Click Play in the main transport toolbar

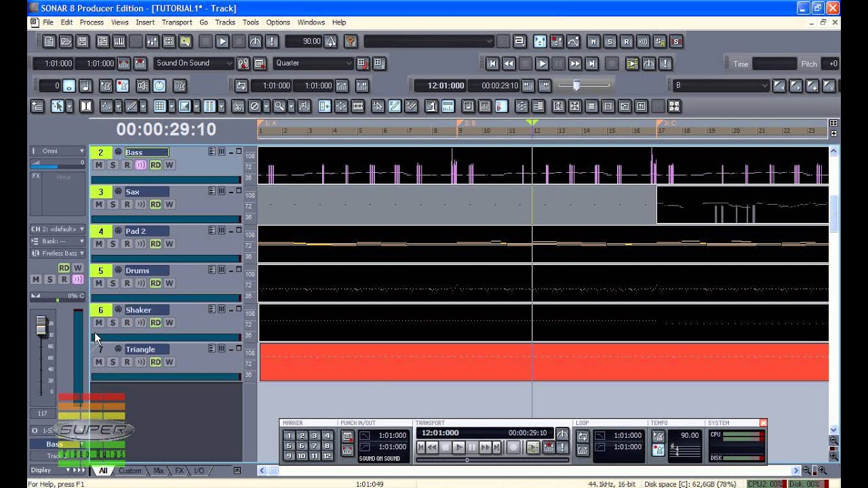(541, 63)
